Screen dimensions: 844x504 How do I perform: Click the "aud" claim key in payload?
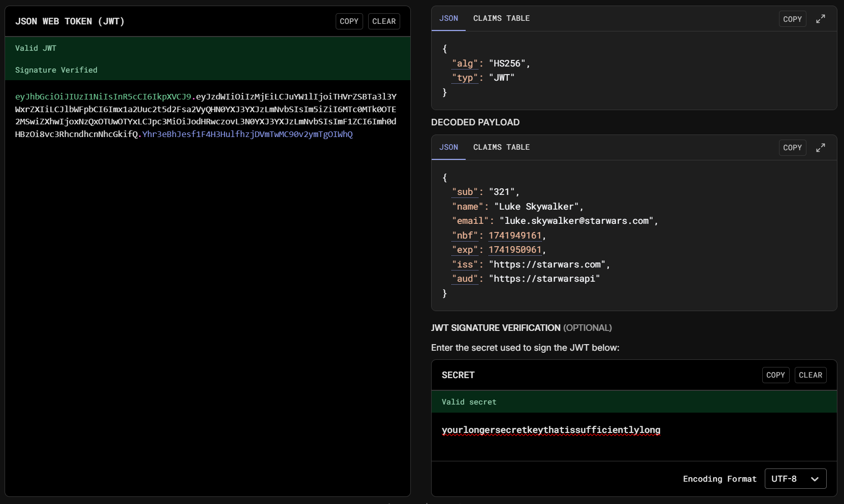pos(465,279)
